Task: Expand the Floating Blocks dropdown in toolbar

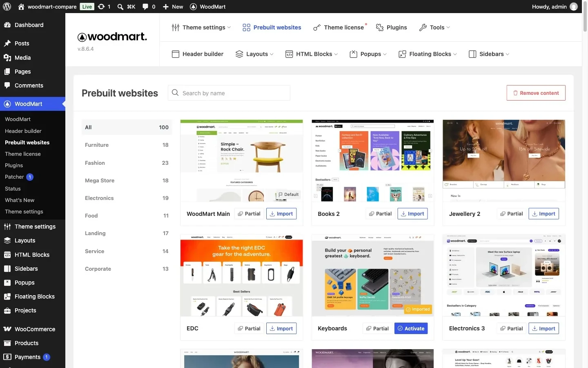Action: click(x=428, y=54)
